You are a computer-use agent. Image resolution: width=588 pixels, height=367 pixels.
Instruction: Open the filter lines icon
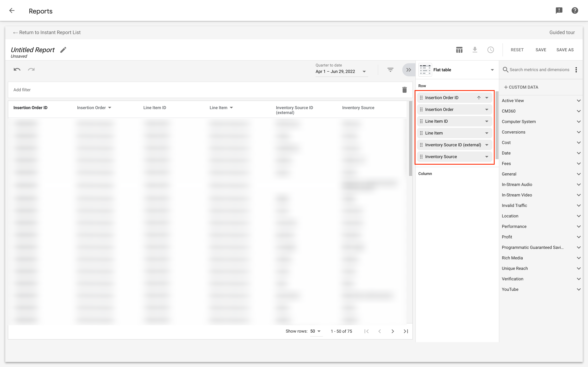(x=390, y=70)
